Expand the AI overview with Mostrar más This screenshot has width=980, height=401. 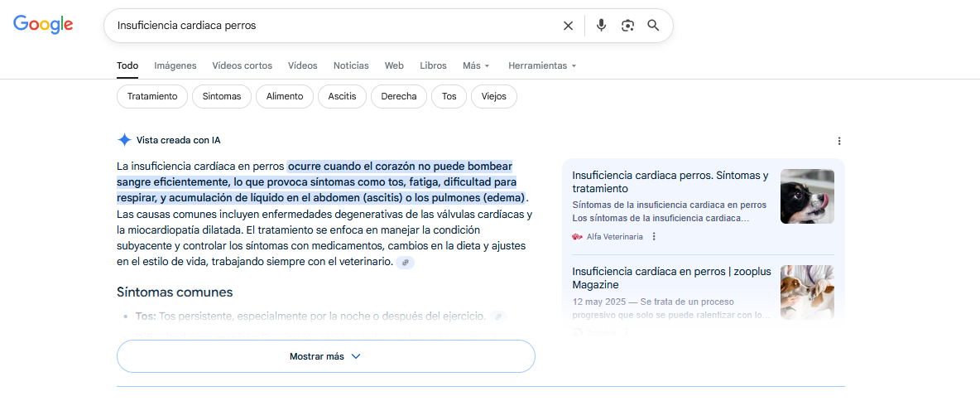click(x=325, y=356)
